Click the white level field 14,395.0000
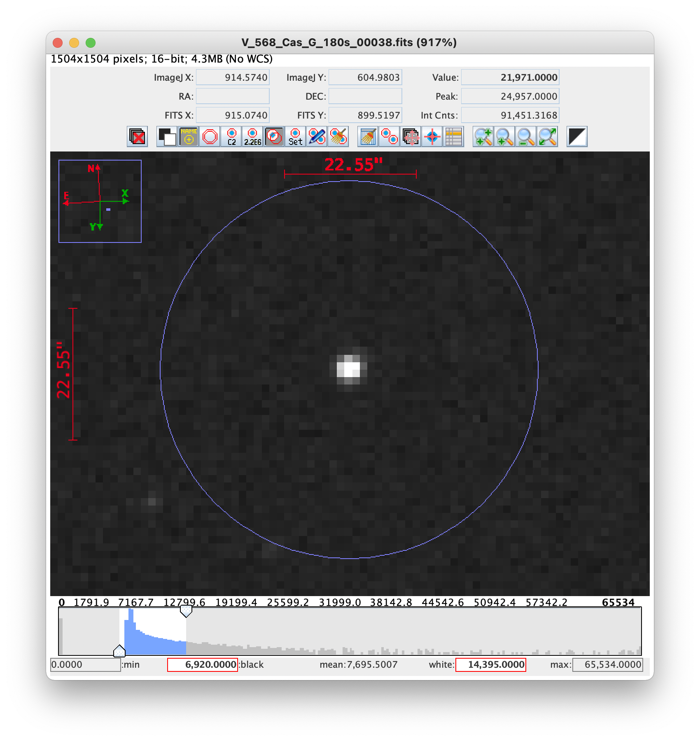Viewport: 700px width, 741px height. pos(490,665)
